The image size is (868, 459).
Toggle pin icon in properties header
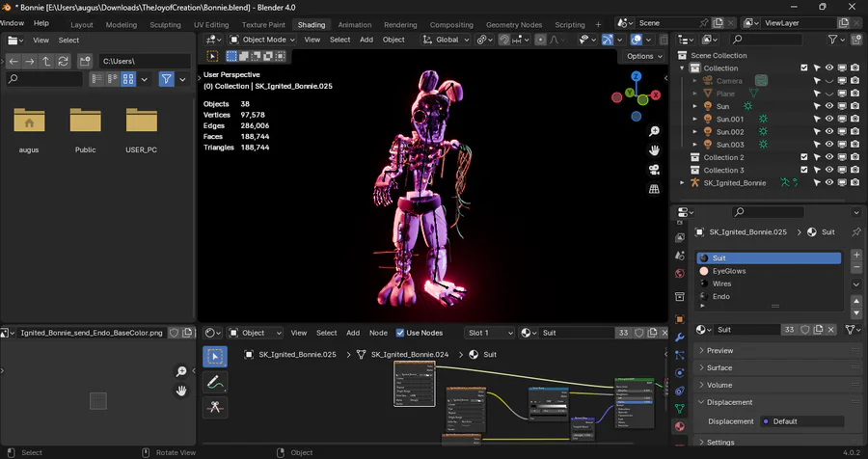pyautogui.click(x=856, y=232)
